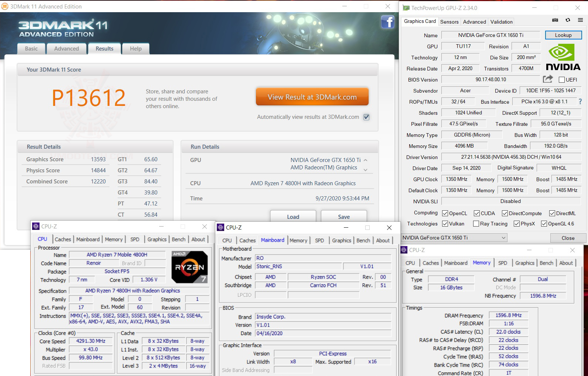The height and width of the screenshot is (376, 588).
Task: Click the Specification field in CPU-Z
Action: coord(139,291)
